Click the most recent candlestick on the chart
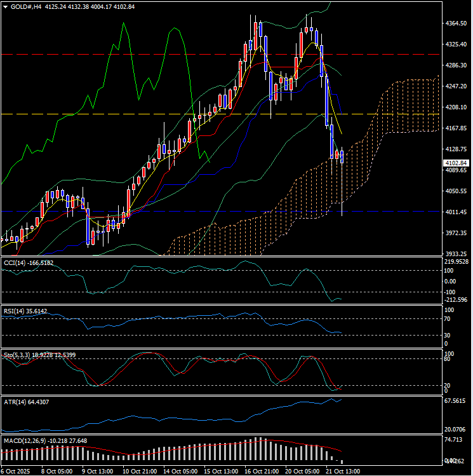 [x=342, y=158]
